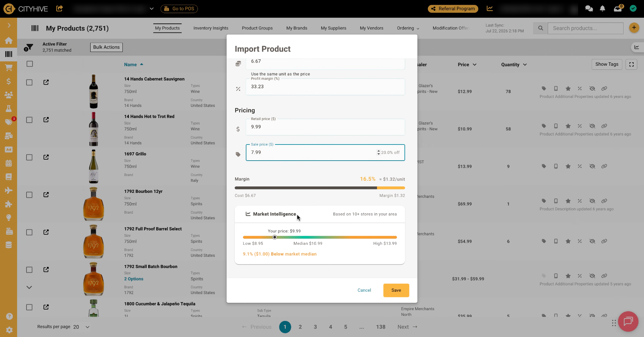Click the search magnifier icon
Screen dimensions: 644x337
tap(540, 28)
